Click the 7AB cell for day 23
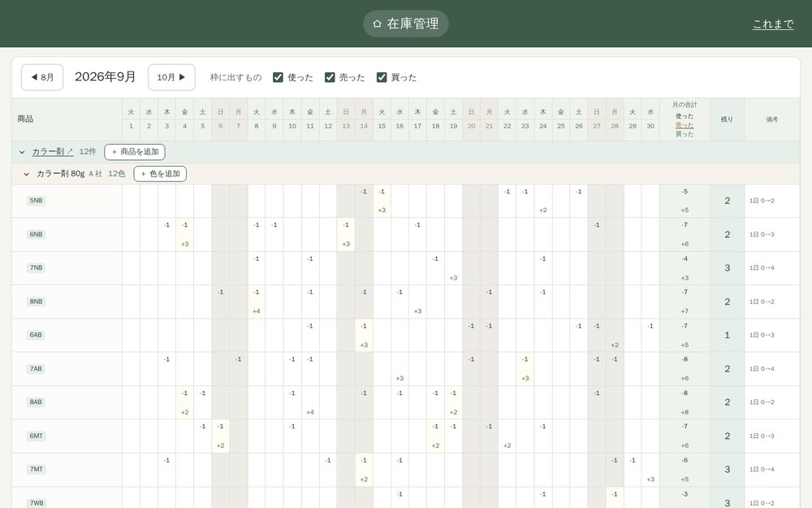The width and height of the screenshot is (812, 508). [x=525, y=368]
